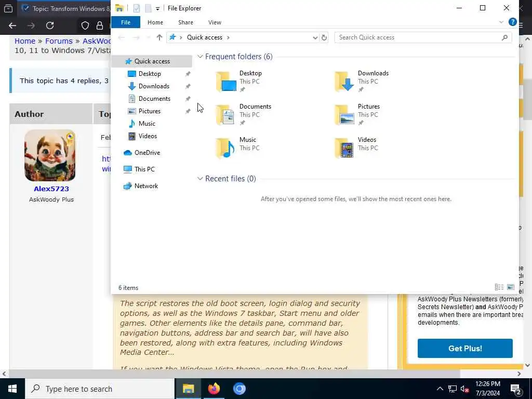Open the notification center icon
The height and width of the screenshot is (399, 532).
[516, 389]
